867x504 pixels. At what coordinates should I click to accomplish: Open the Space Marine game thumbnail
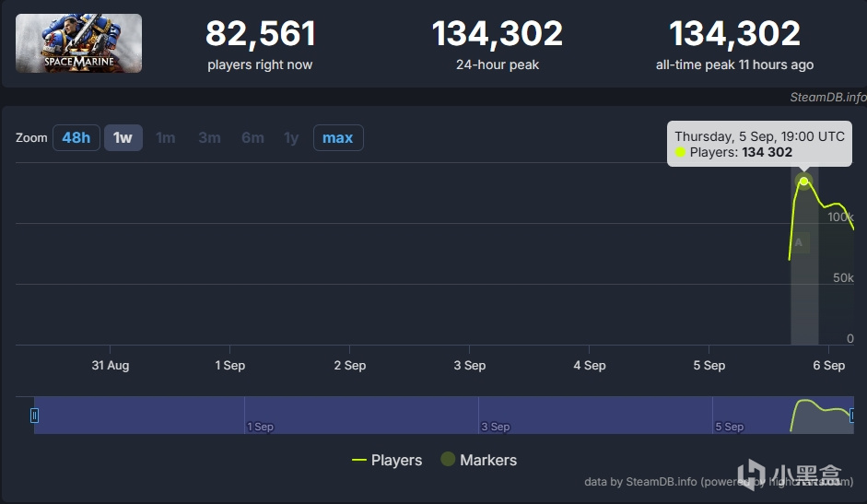click(x=78, y=43)
